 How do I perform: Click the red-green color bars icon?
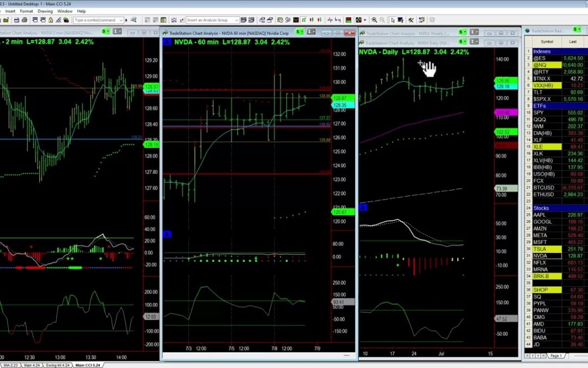click(348, 20)
